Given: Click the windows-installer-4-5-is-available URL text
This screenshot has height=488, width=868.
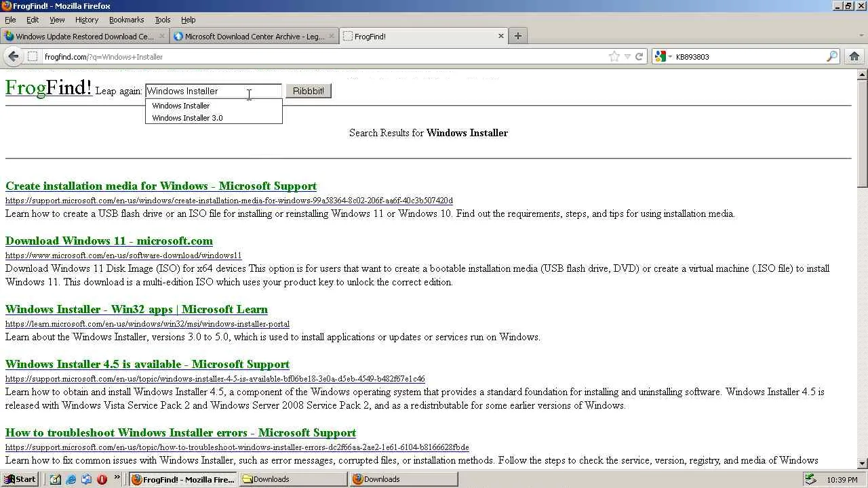Looking at the screenshot, I should pos(215,379).
